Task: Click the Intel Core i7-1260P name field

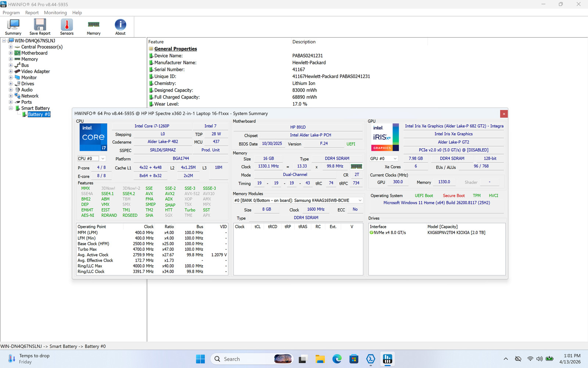Action: click(x=152, y=126)
